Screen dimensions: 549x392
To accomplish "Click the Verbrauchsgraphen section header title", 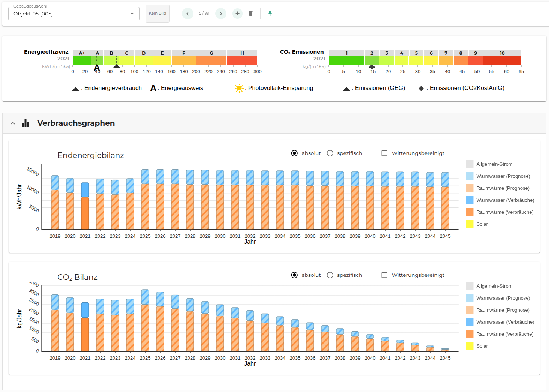I will [76, 123].
